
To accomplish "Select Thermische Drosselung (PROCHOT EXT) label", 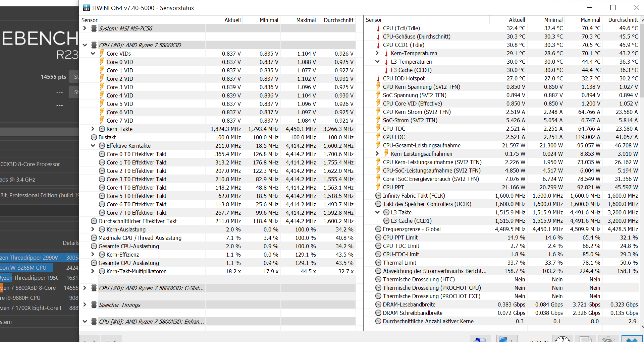I will 432,296.
